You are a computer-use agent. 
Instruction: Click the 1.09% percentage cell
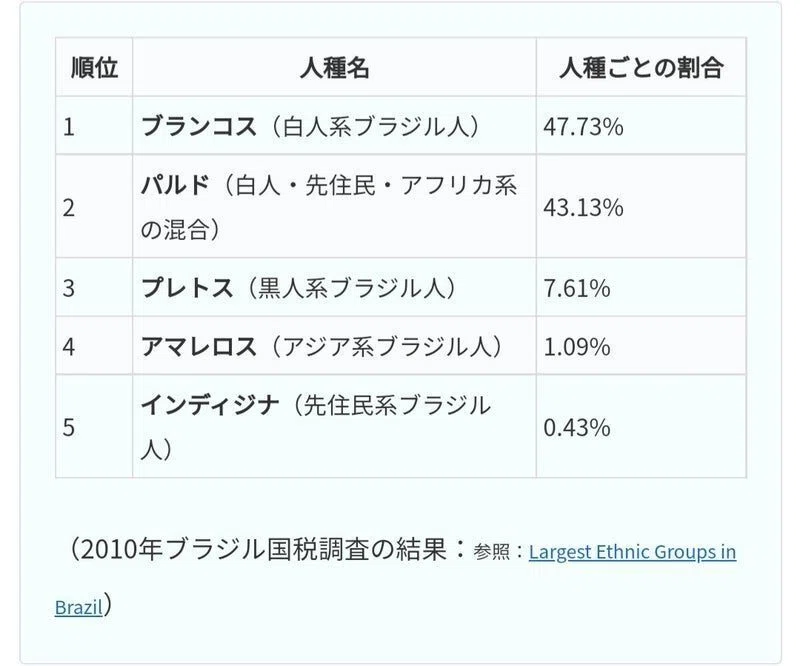[641, 346]
